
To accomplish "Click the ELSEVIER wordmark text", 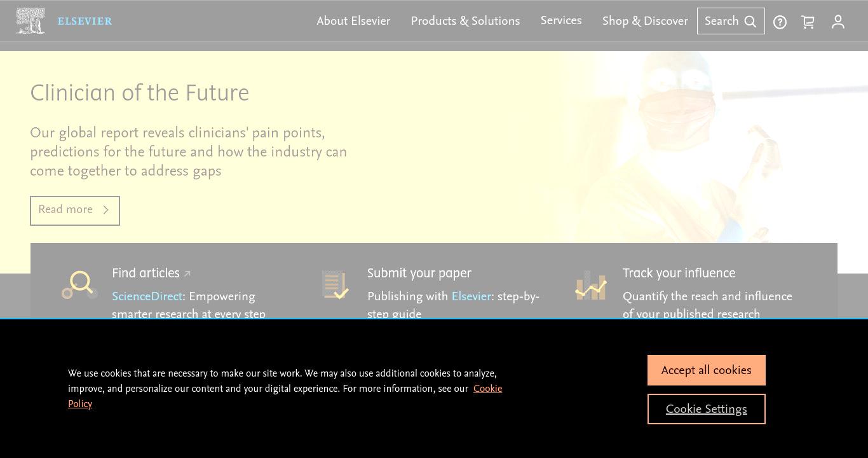I will coord(85,21).
